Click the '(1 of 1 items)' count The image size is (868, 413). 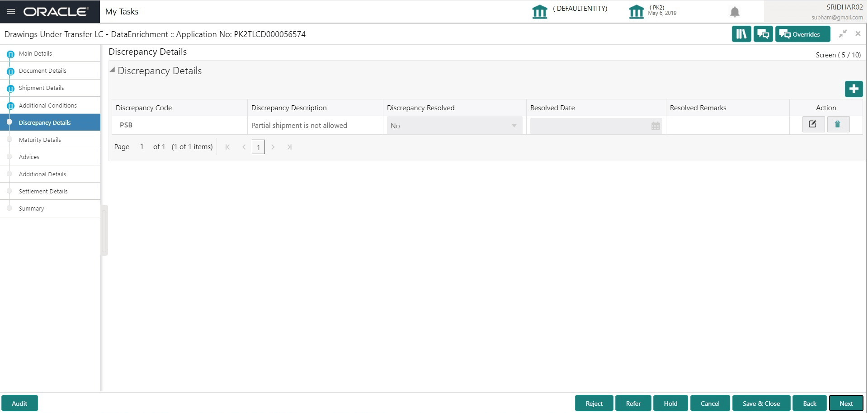pyautogui.click(x=192, y=147)
